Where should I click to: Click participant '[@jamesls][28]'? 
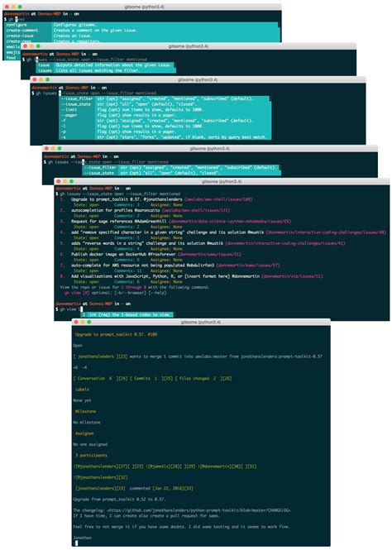tap(165, 466)
